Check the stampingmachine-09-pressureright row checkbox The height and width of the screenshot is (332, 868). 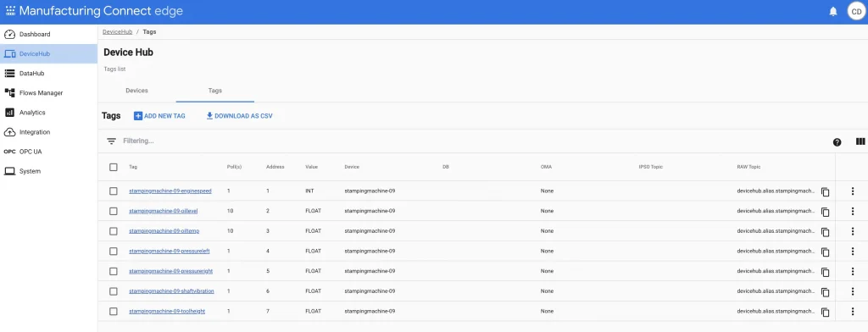(114, 271)
